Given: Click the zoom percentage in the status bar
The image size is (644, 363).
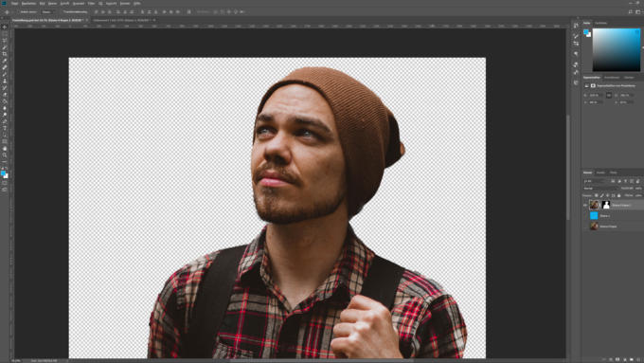Looking at the screenshot, I should 16,360.
